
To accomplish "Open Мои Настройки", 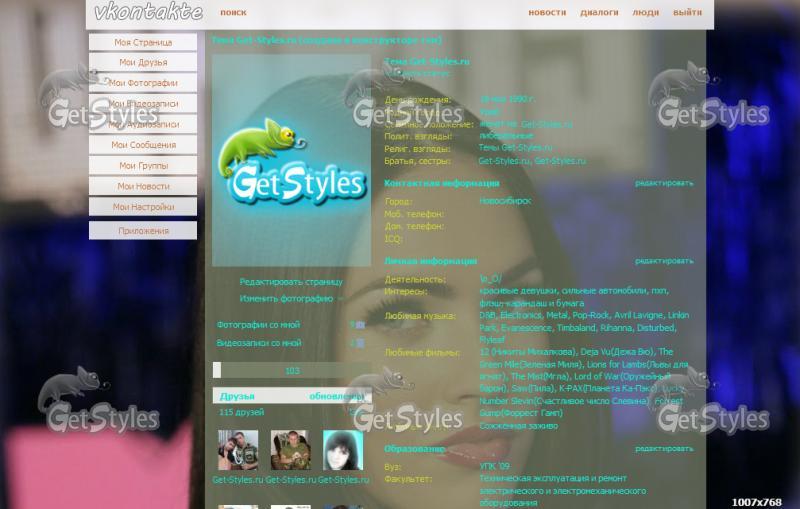I will click(143, 207).
